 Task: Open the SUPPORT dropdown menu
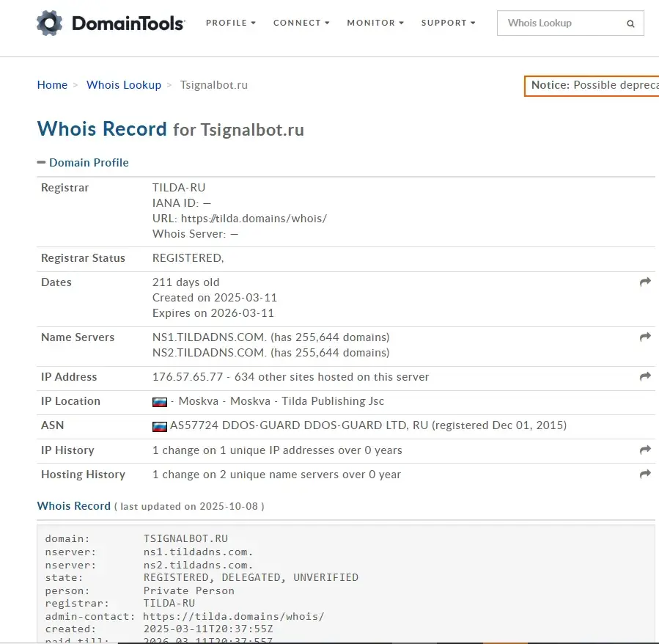click(449, 23)
